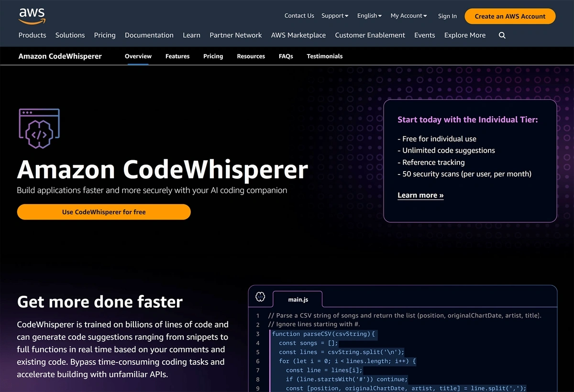This screenshot has width=574, height=392.
Task: Open Customer Enablement menu
Action: pos(370,35)
